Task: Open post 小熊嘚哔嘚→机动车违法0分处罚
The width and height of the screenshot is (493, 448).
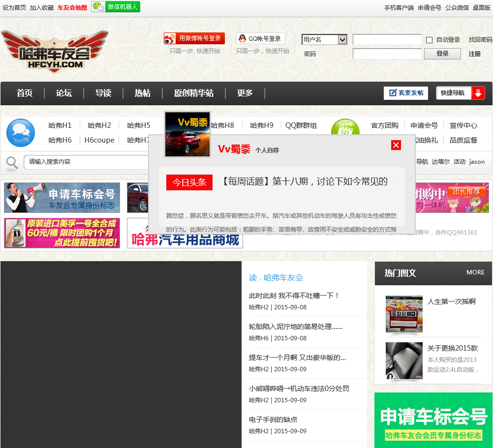Action: tap(299, 388)
